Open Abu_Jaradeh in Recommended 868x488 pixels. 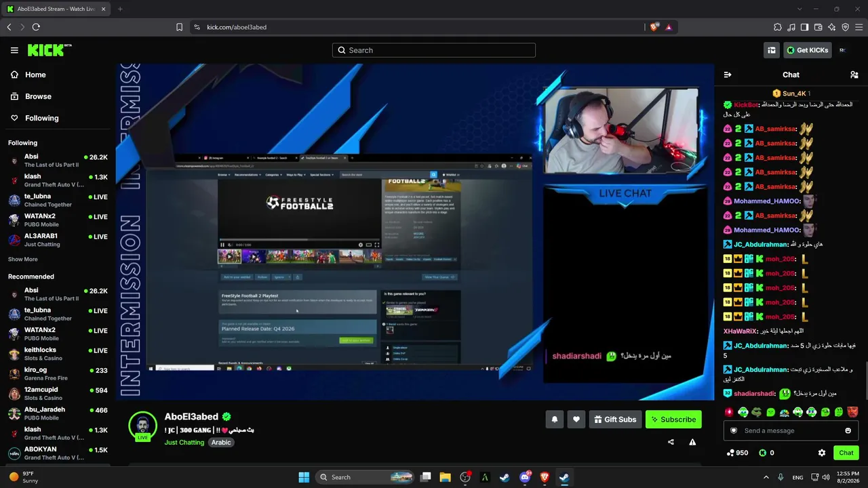tap(58, 413)
